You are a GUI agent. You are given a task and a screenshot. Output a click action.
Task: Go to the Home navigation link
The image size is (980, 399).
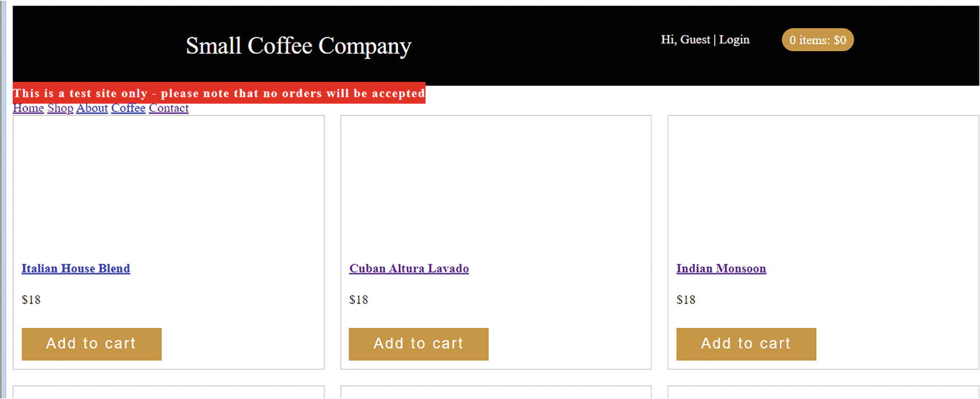pos(28,108)
